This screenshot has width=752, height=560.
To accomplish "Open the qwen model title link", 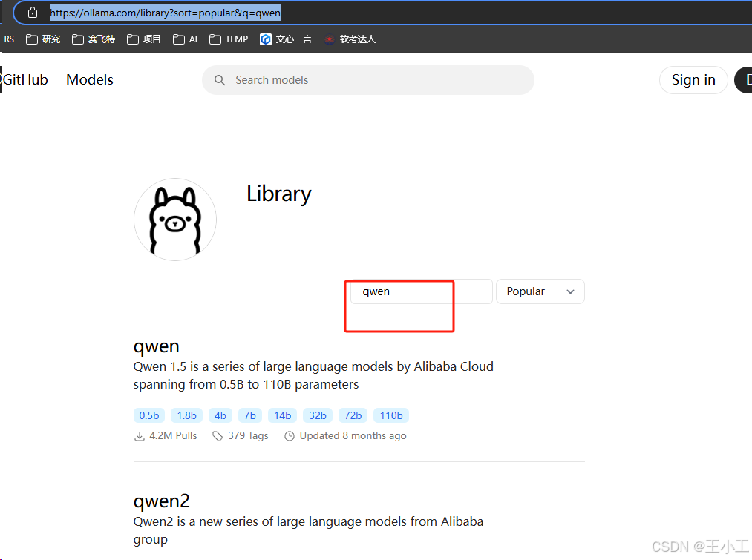I will point(157,346).
